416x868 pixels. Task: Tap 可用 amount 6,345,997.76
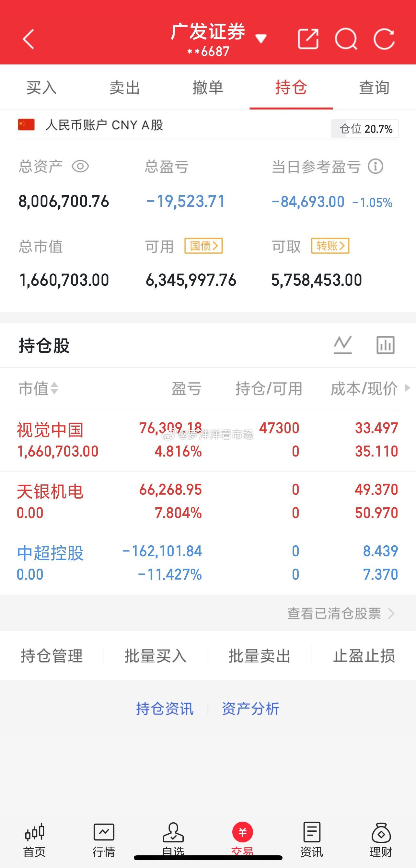pyautogui.click(x=191, y=280)
